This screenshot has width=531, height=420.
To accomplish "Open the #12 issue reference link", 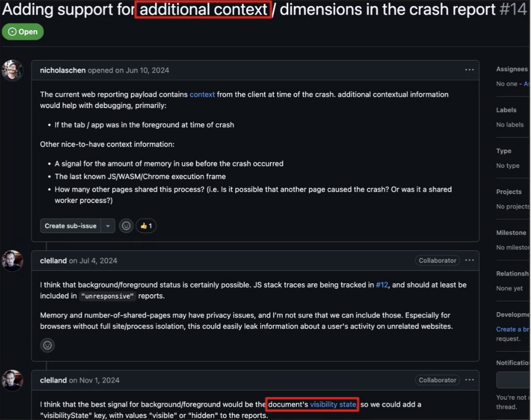I will tap(382, 285).
